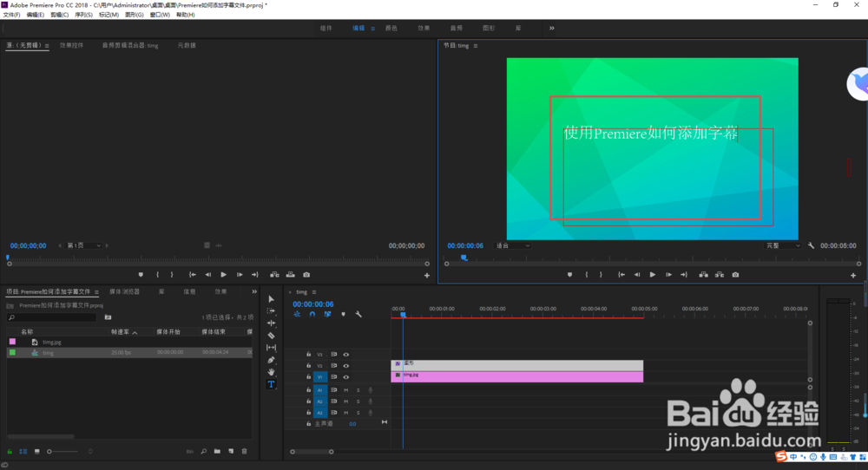Toggle nest-sequence insert mode in timeline
Viewport: 868px width, 470px height.
pos(297,314)
